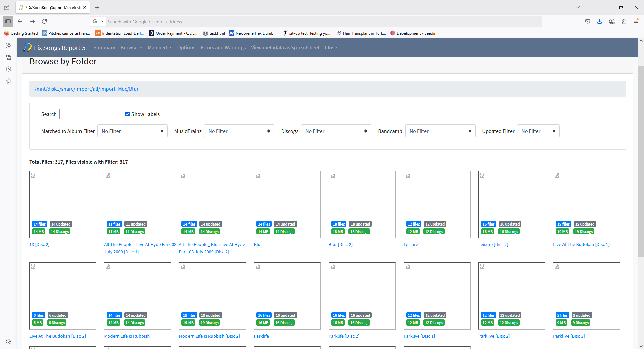The image size is (644, 349).
Task: Open the Hair Transplant in Turk bookmark
Action: pos(361,33)
